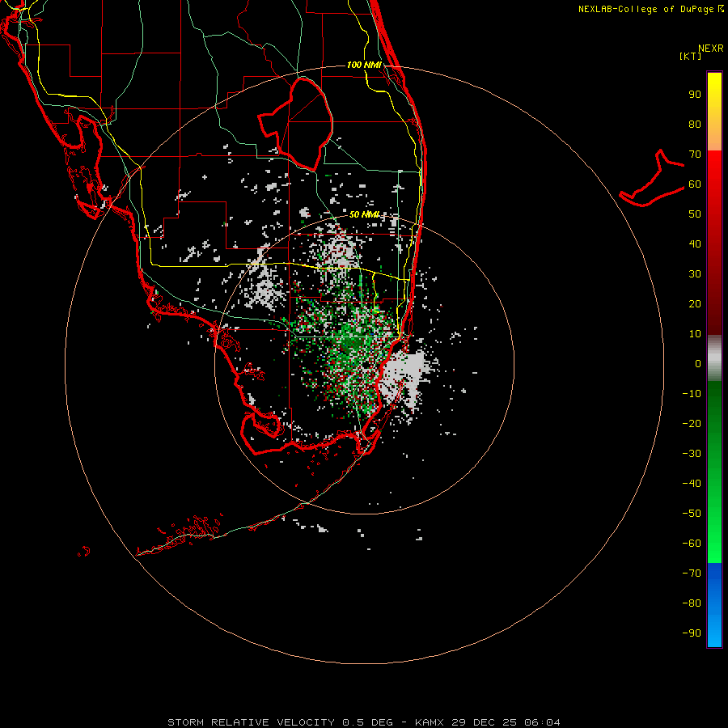Click the -60 value on the velocity scale
The height and width of the screenshot is (728, 728).
coord(692,544)
